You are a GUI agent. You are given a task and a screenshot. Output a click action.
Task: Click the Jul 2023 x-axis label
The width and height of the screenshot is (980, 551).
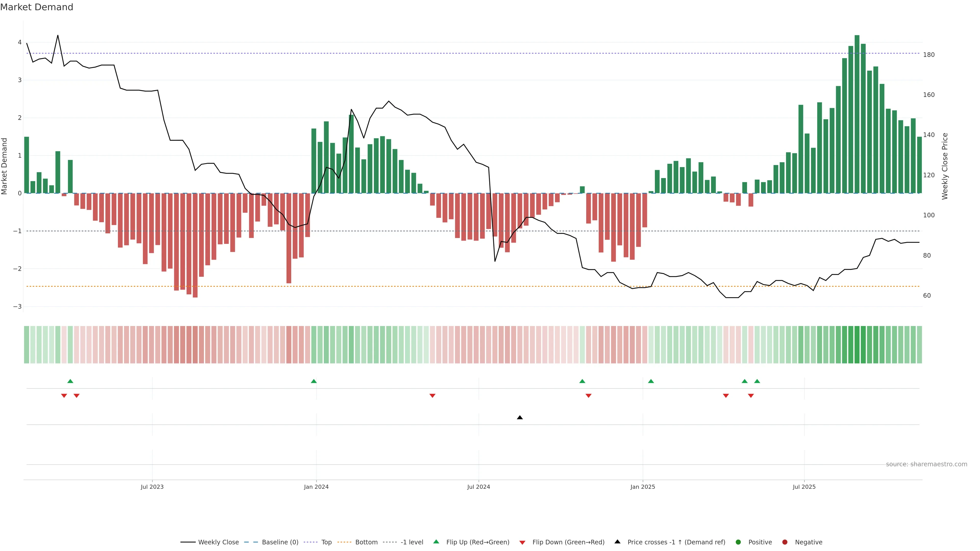click(x=152, y=487)
